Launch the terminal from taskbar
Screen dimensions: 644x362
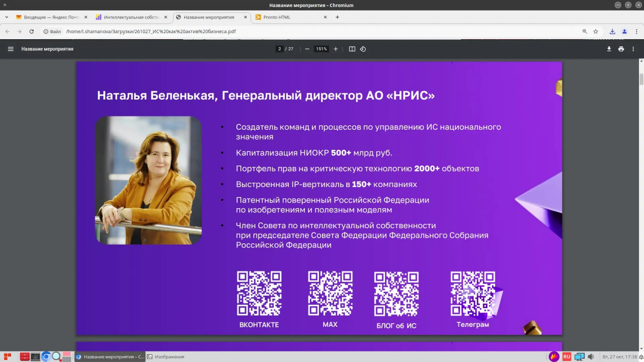(35, 356)
